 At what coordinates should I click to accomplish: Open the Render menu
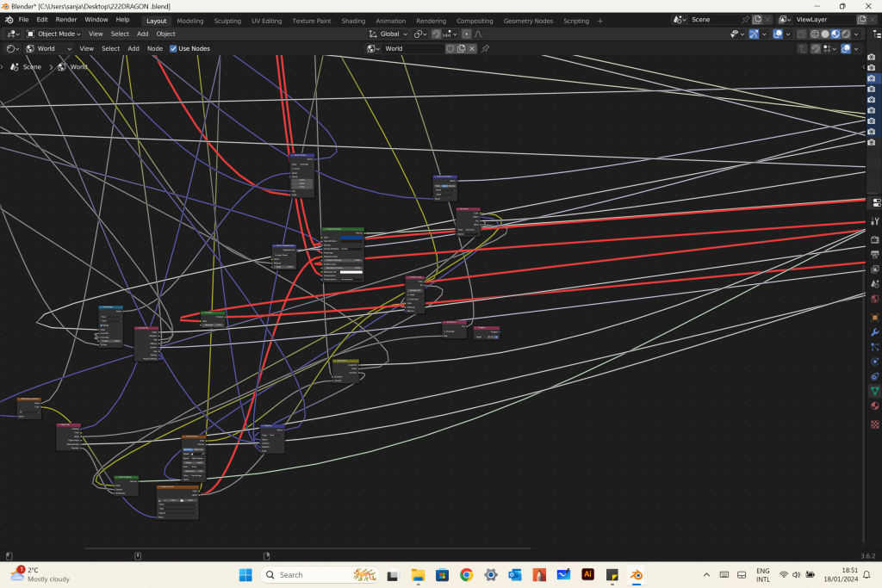coord(65,20)
